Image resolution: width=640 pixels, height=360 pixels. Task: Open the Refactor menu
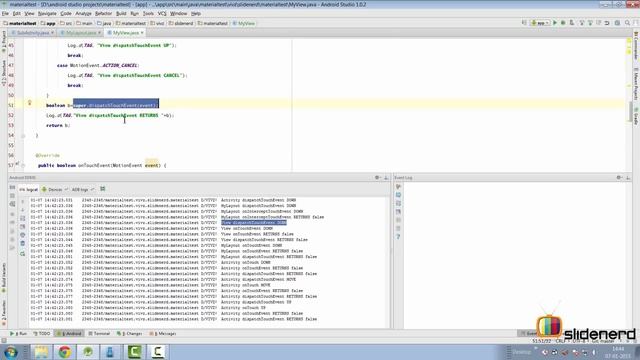pyautogui.click(x=103, y=13)
